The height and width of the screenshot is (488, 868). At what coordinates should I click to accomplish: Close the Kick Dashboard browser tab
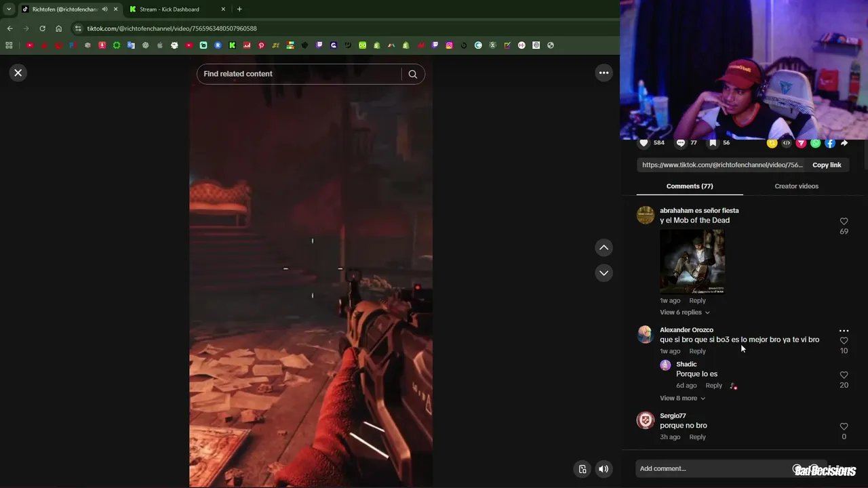223,9
